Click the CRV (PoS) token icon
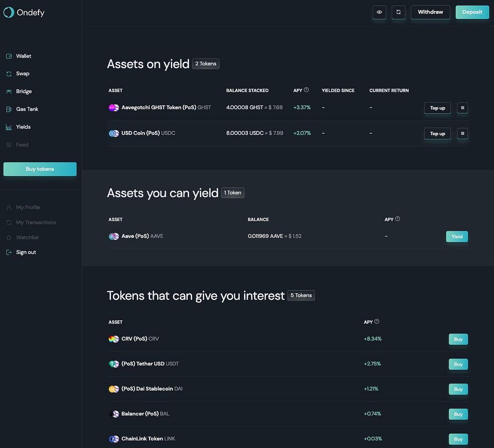This screenshot has height=448, width=494. [x=113, y=339]
